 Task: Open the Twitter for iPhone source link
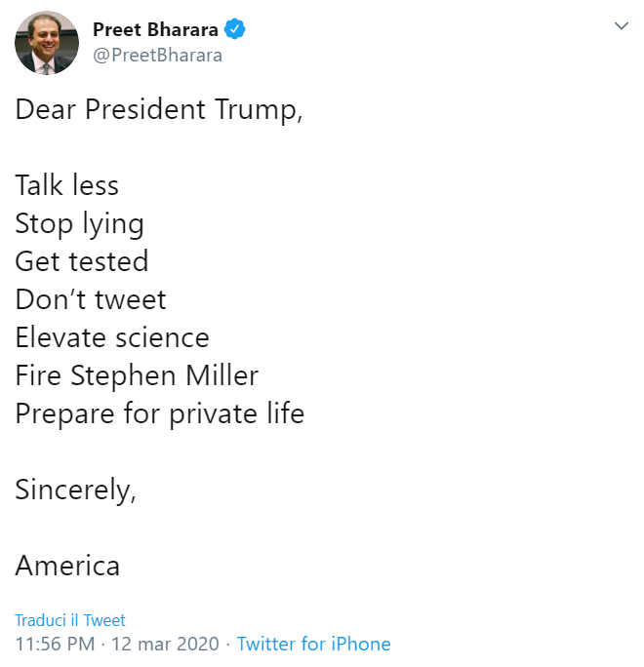pyautogui.click(x=313, y=645)
